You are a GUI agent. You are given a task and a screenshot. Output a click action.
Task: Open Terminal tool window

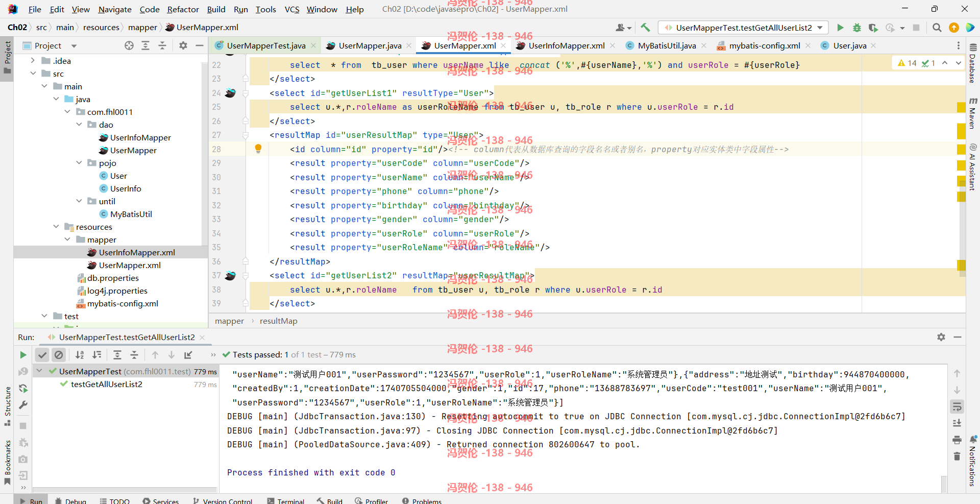click(286, 500)
